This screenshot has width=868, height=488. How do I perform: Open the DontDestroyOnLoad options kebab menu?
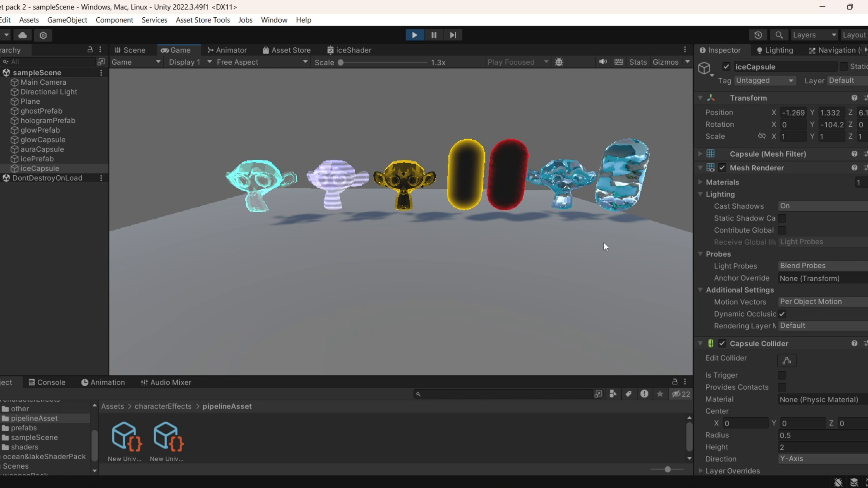pyautogui.click(x=101, y=178)
